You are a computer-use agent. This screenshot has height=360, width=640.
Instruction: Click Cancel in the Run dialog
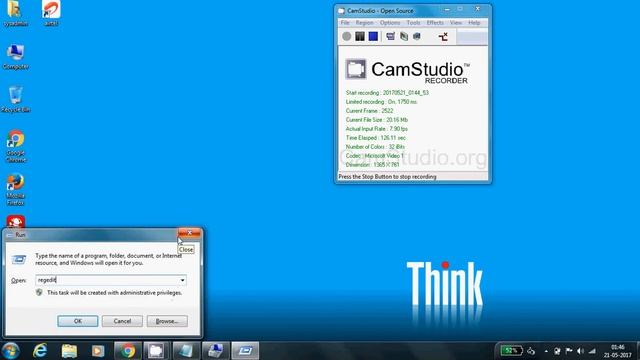click(x=122, y=321)
